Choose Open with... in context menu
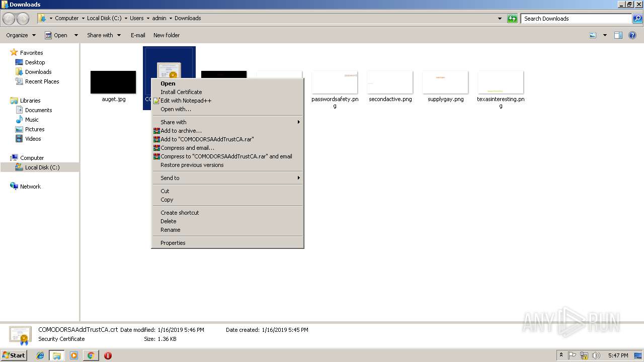 [227, 109]
